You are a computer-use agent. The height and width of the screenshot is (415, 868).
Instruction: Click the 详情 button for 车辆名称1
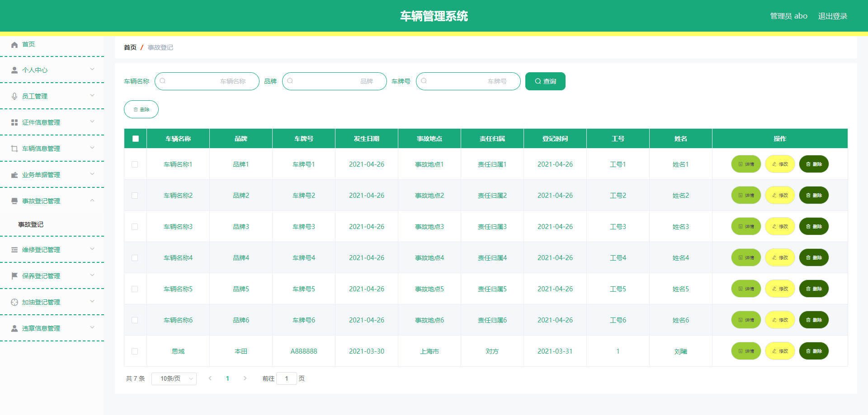pos(746,164)
